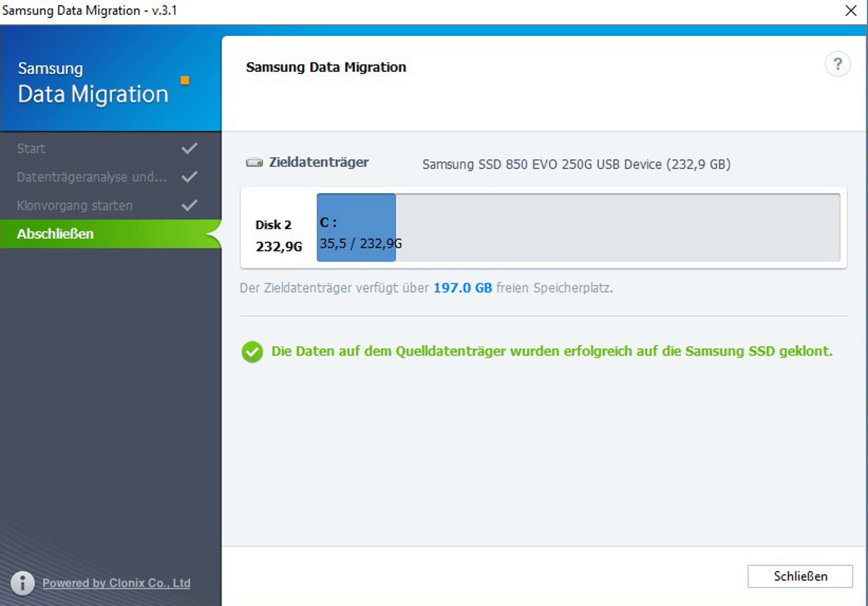The height and width of the screenshot is (606, 868).
Task: Click the orange square logo accent
Action: (x=185, y=80)
